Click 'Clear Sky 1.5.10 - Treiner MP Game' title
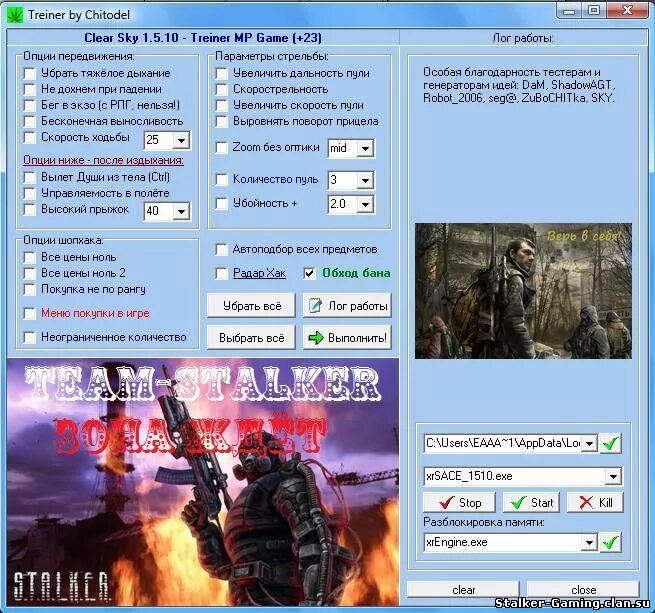Viewport: 655px width, 613px height. (x=203, y=38)
